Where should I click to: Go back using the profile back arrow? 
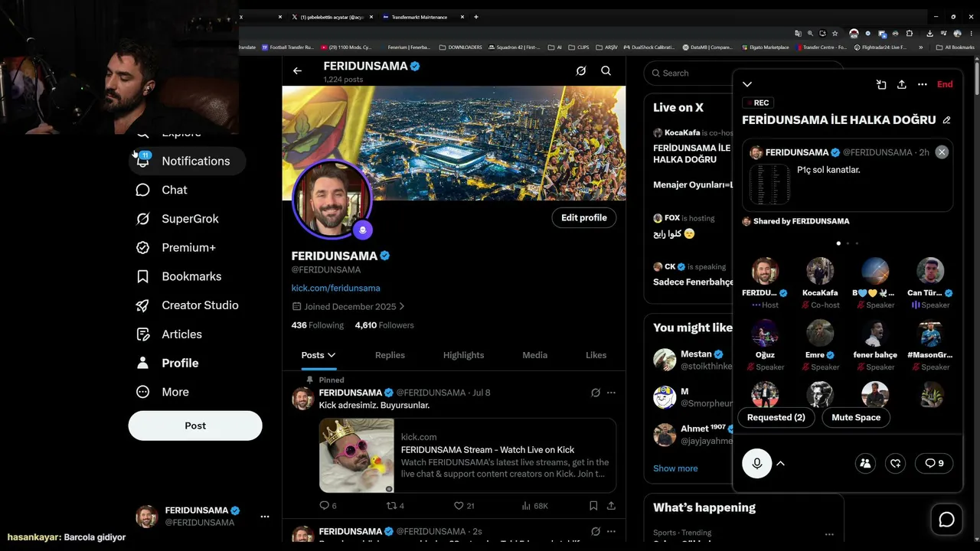(x=297, y=71)
